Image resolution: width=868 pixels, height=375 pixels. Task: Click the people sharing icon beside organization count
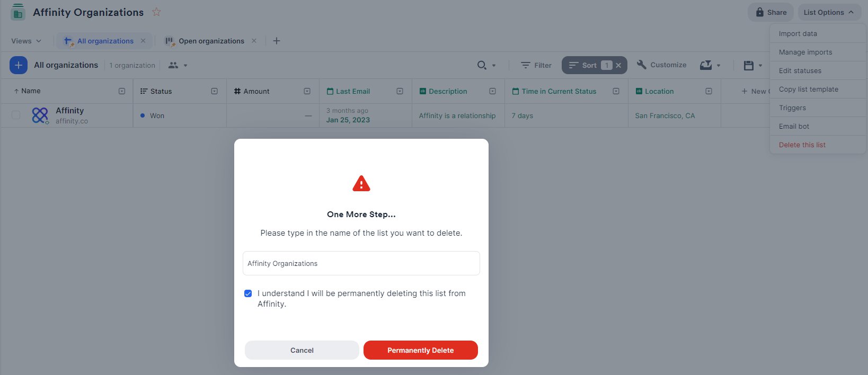173,65
